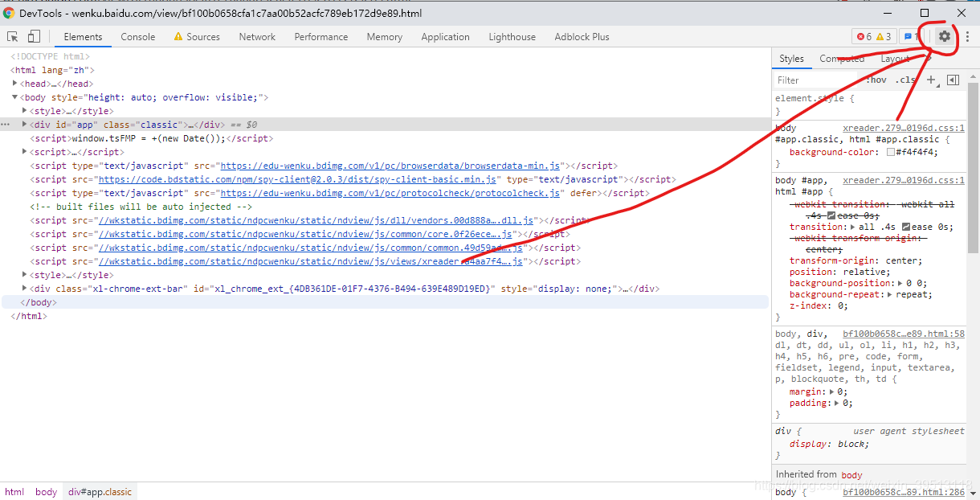Expand the div id app node
The image size is (980, 500).
point(25,125)
